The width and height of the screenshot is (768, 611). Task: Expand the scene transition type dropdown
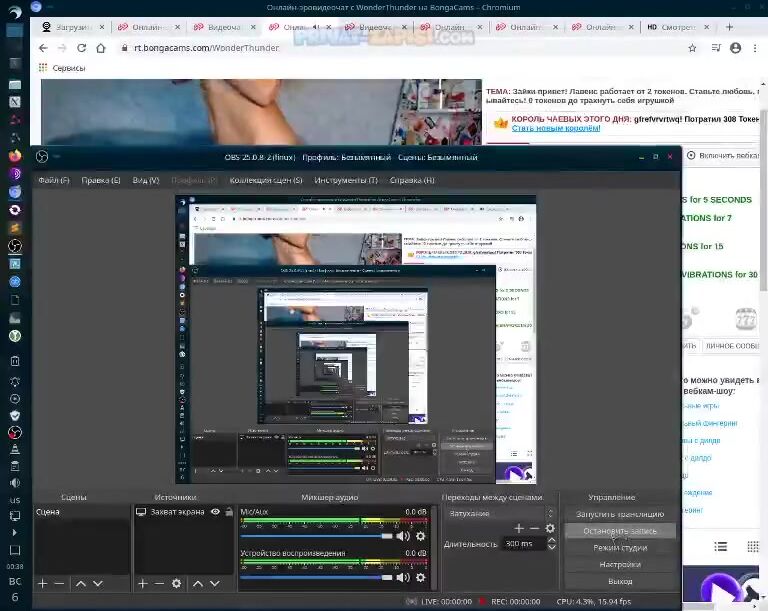[497, 513]
